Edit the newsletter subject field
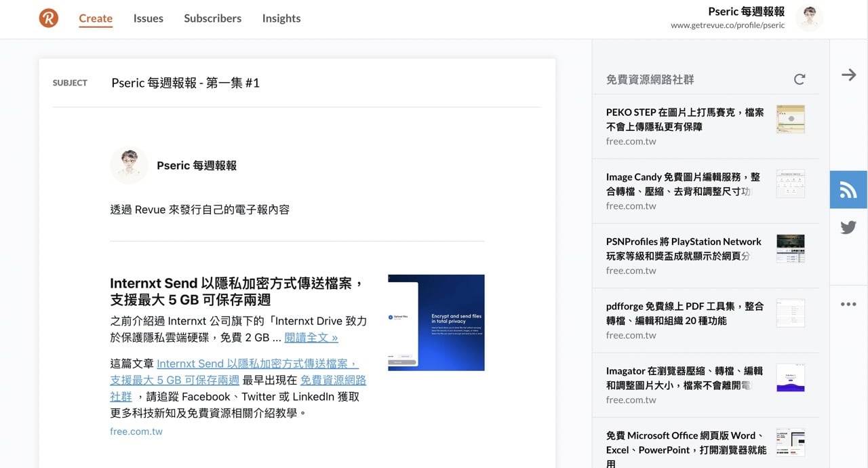This screenshot has height=468, width=868. coord(319,83)
